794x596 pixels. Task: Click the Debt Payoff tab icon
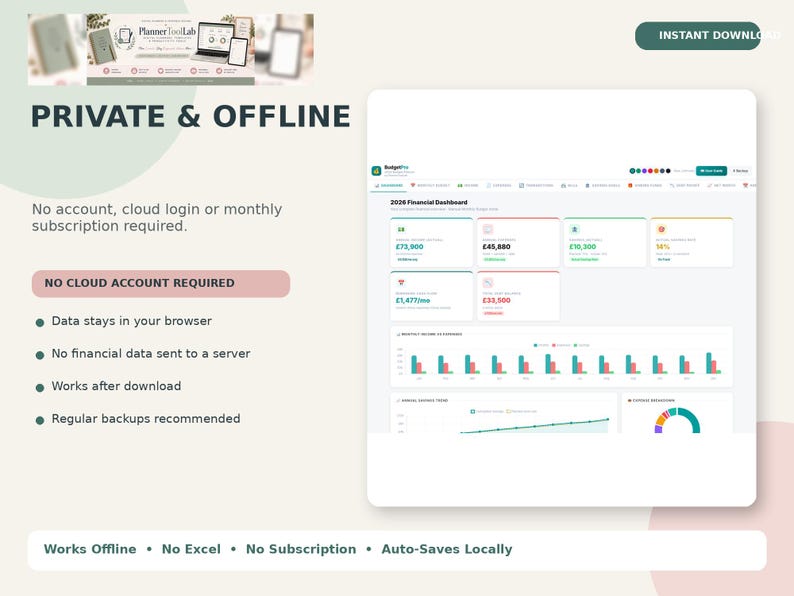pyautogui.click(x=672, y=185)
